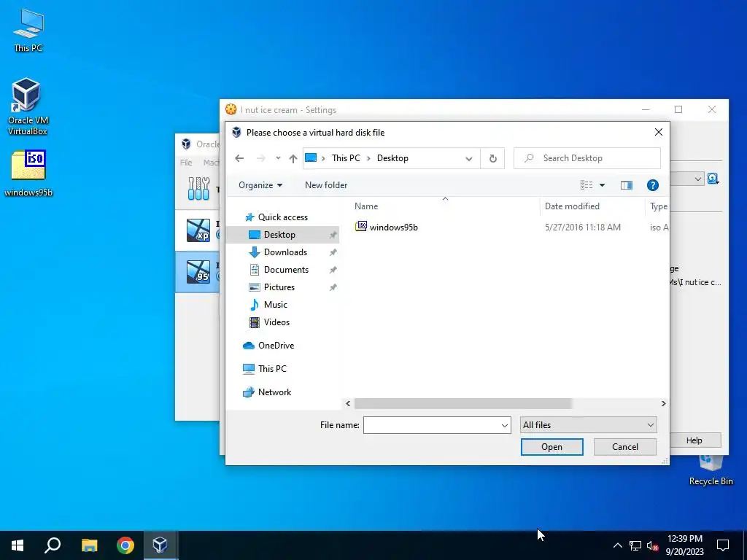Viewport: 747px width, 560px height.
Task: Click muted volume tray icon
Action: [x=652, y=545]
